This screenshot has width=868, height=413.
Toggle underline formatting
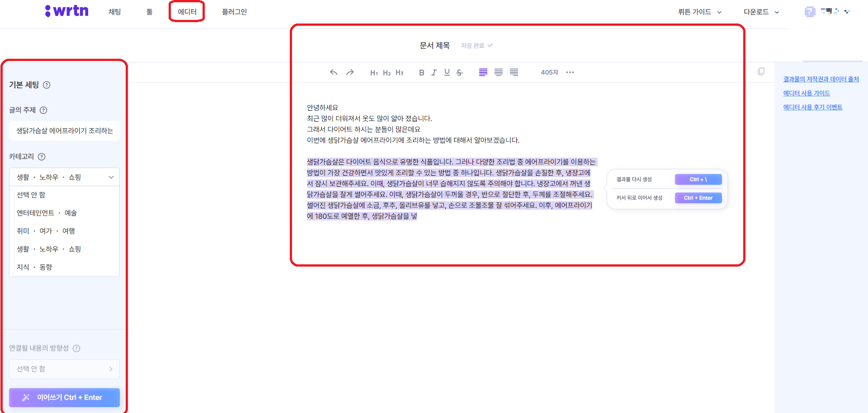point(447,72)
